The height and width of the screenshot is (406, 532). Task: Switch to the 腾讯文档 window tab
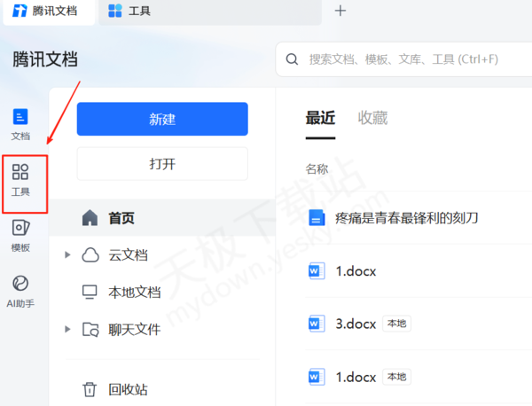pos(49,12)
